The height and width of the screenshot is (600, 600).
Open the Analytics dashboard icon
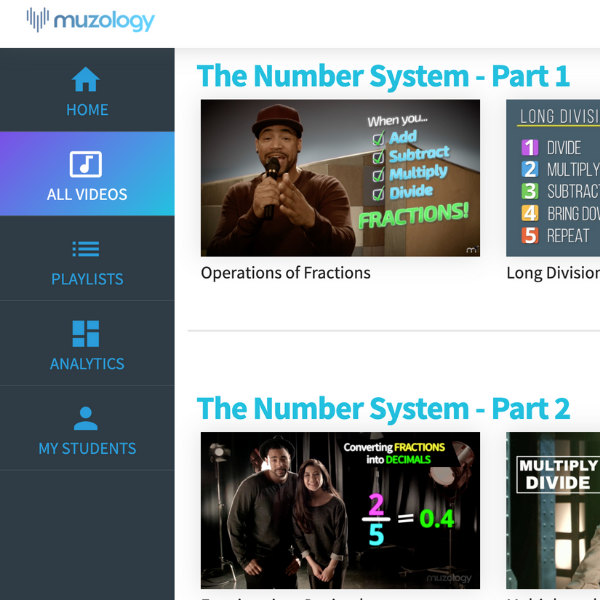tap(86, 334)
